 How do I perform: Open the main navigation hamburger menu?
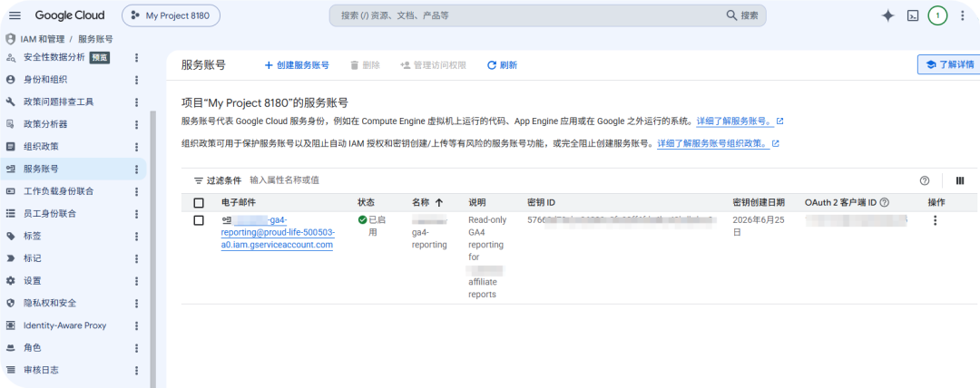pyautogui.click(x=15, y=15)
